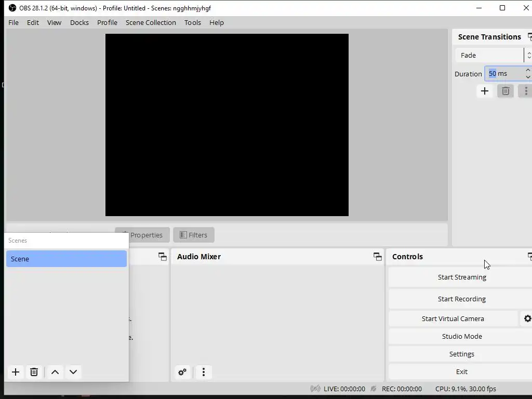Remove configurable transition trash icon
This screenshot has width=532, height=399.
506,91
